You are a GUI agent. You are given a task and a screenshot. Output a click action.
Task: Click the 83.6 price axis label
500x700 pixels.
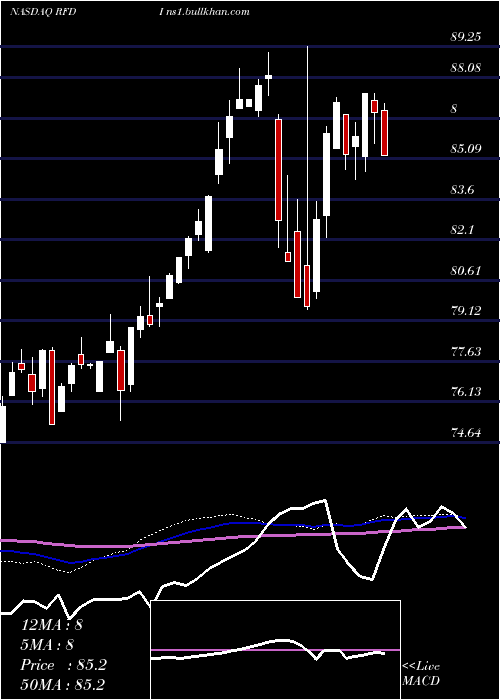pyautogui.click(x=462, y=190)
